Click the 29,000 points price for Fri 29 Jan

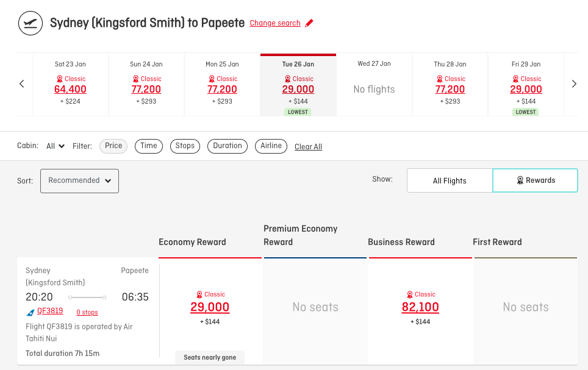[x=526, y=89]
